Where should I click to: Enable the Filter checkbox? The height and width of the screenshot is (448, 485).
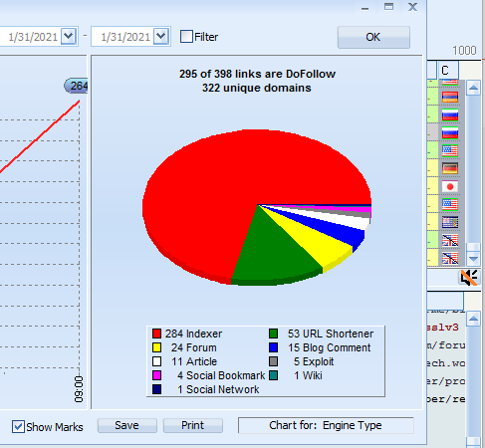pyautogui.click(x=186, y=37)
